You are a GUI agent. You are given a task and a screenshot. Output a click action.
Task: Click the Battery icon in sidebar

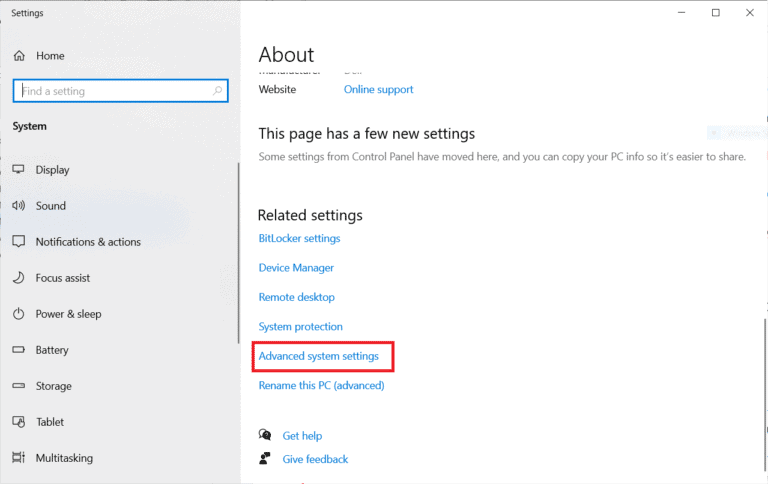19,350
